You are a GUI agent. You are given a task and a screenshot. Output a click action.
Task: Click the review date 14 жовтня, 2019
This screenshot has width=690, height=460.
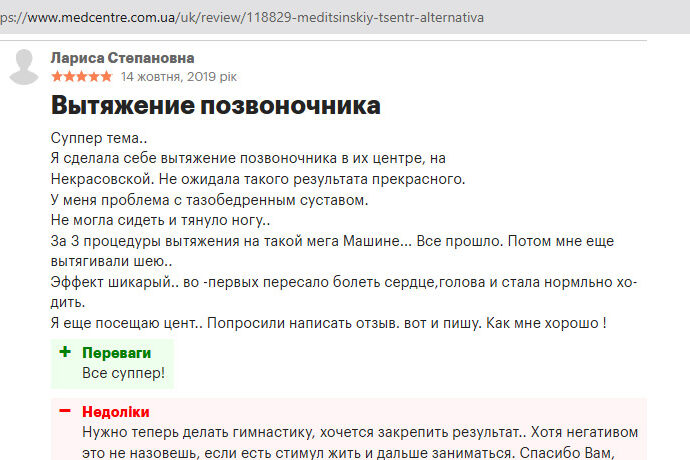[x=178, y=76]
